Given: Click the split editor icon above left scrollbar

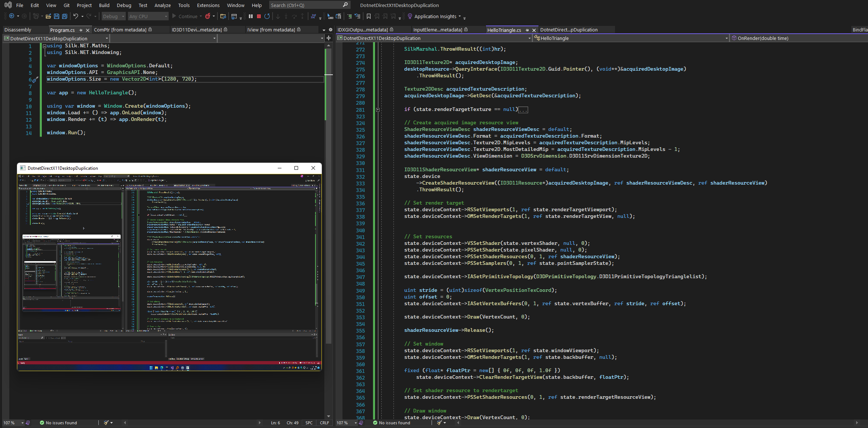Looking at the screenshot, I should click(x=328, y=38).
